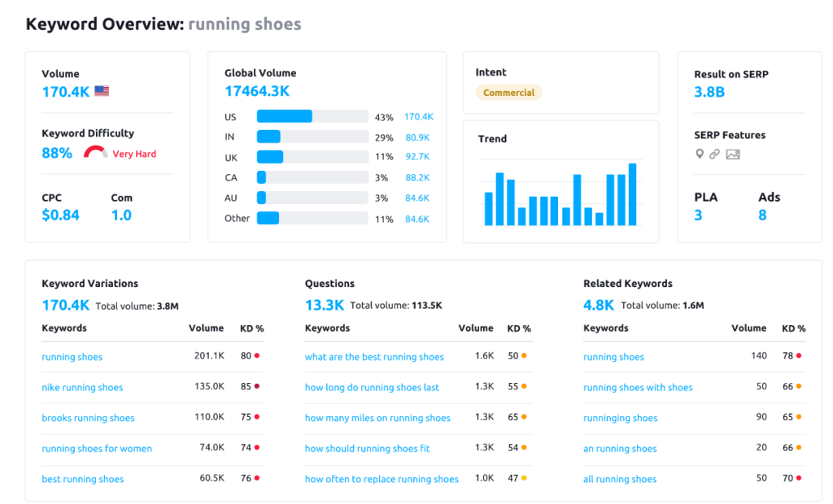Image resolution: width=833 pixels, height=504 pixels.
Task: Click the CA volume value 88.2K
Action: click(x=417, y=177)
